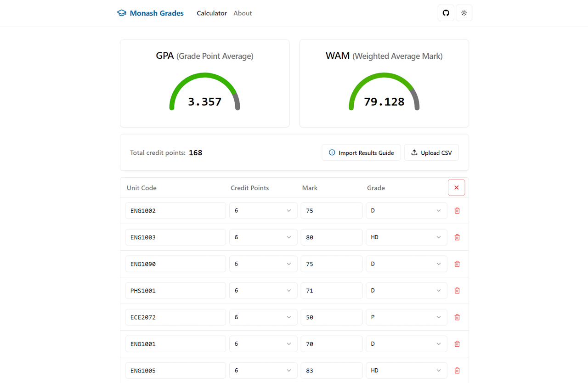Open the HD grade dropdown for ENG1003
Viewport: 588px width, 383px height.
coord(407,237)
